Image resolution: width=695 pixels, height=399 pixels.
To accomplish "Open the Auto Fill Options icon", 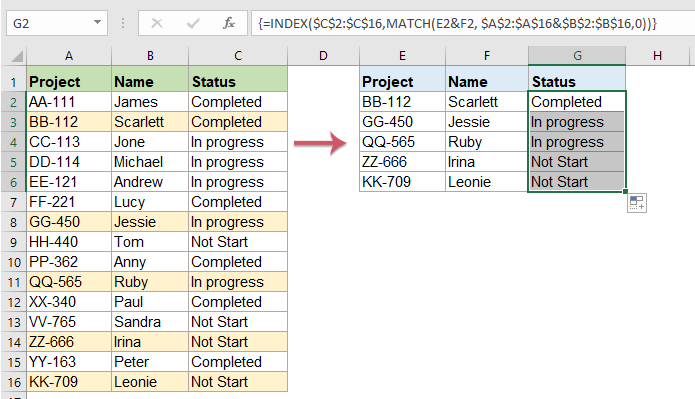I will tap(637, 203).
